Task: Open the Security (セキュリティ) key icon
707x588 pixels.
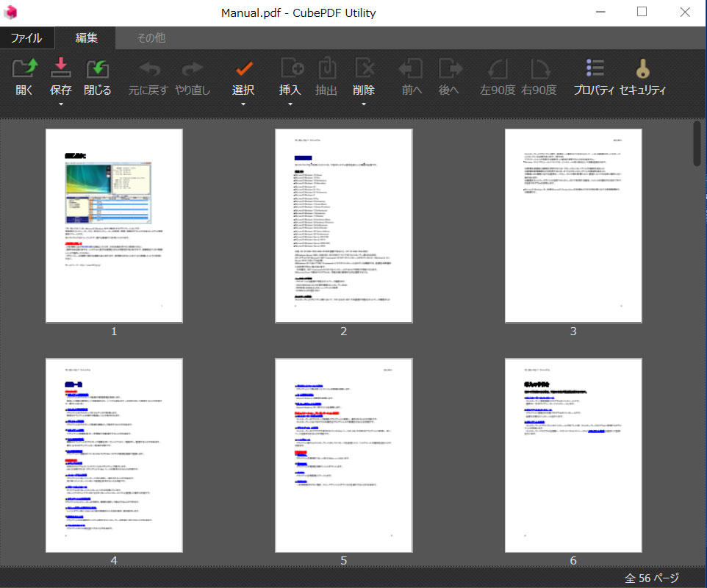Action: (x=642, y=69)
